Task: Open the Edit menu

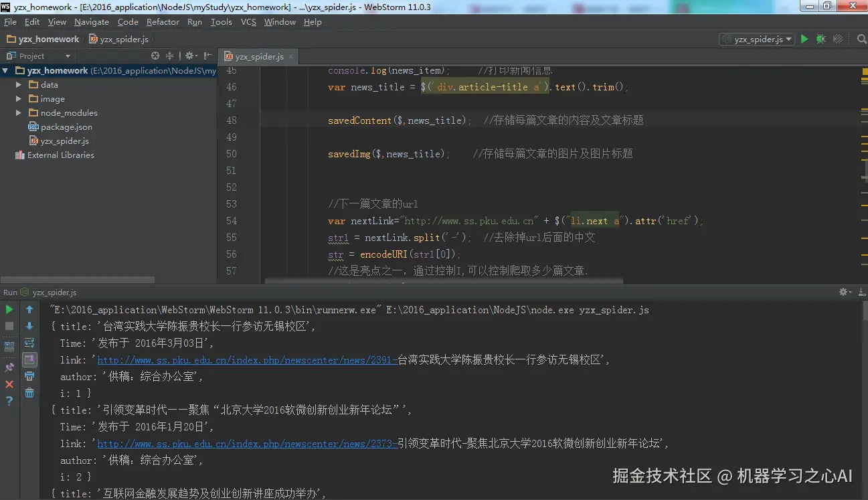Action: click(32, 22)
